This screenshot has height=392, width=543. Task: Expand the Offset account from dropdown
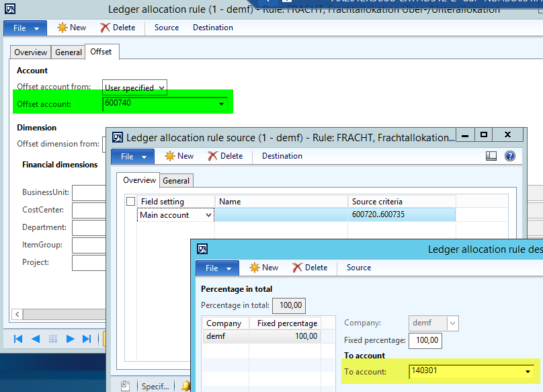160,88
